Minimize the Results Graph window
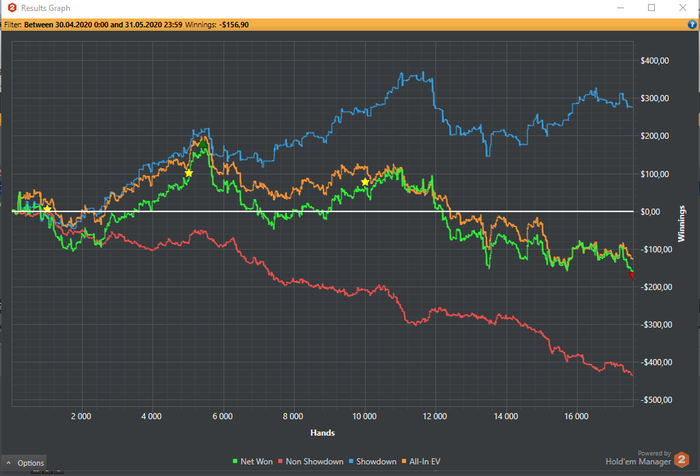 pyautogui.click(x=621, y=8)
